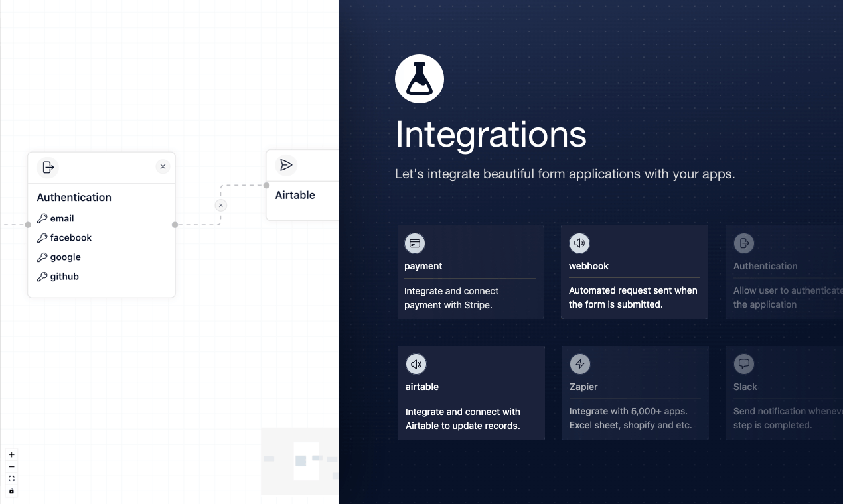Screen dimensions: 843x504
Task: Click the lightning icon on Zapier card
Action: pos(579,364)
